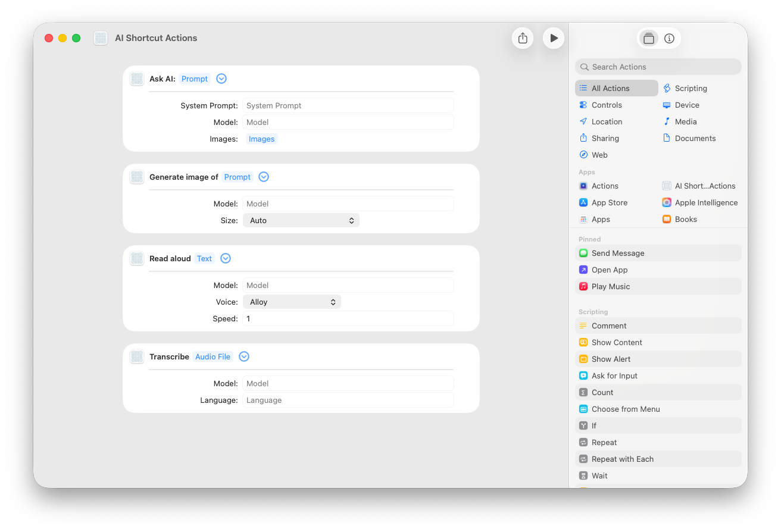781x532 pixels.
Task: Open the Size dropdown set to Auto
Action: click(x=301, y=221)
